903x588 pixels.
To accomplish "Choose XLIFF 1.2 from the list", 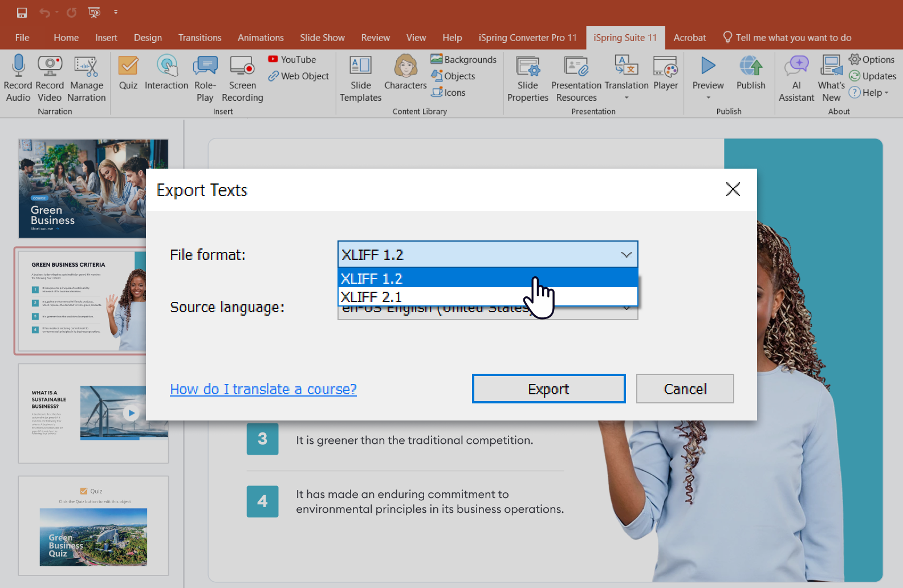I will click(487, 278).
